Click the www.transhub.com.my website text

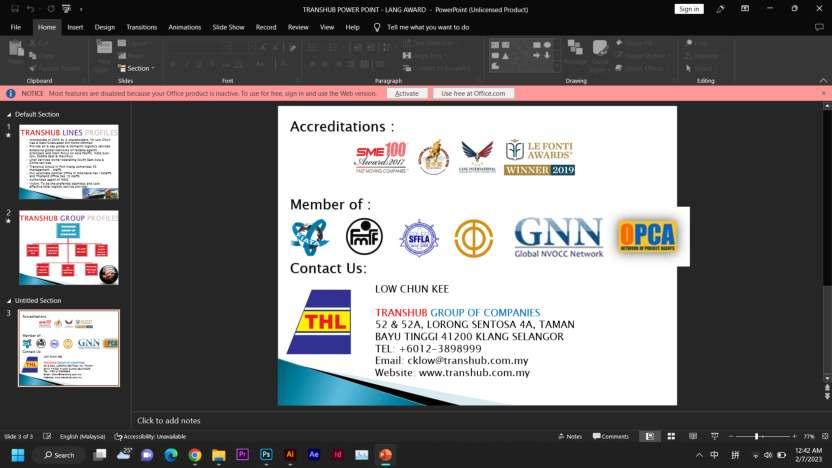coord(474,372)
